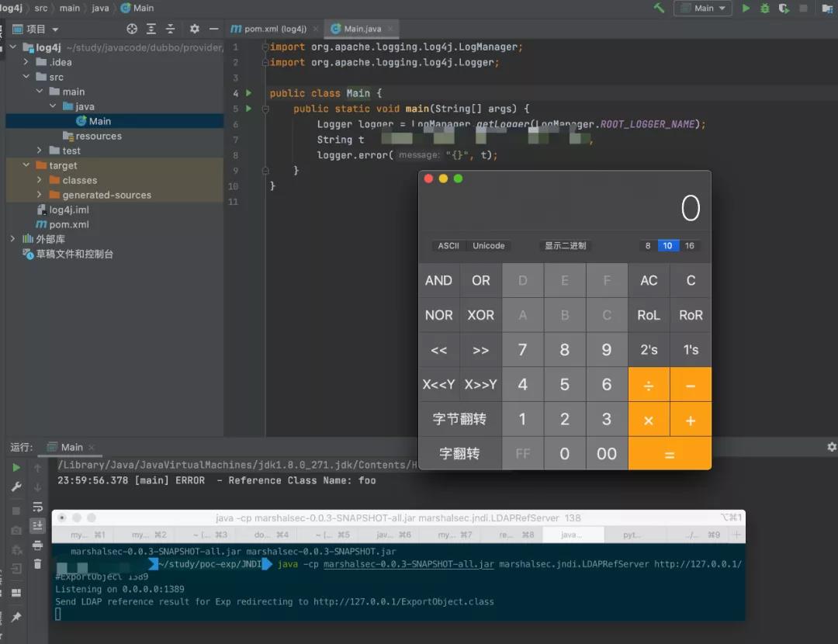Select base 16 in calculator

(689, 246)
